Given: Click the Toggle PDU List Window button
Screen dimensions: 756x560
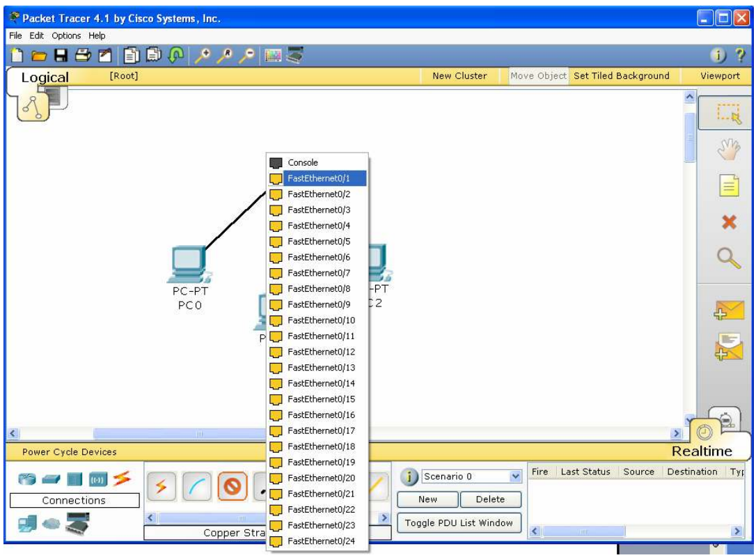Looking at the screenshot, I should (x=459, y=523).
